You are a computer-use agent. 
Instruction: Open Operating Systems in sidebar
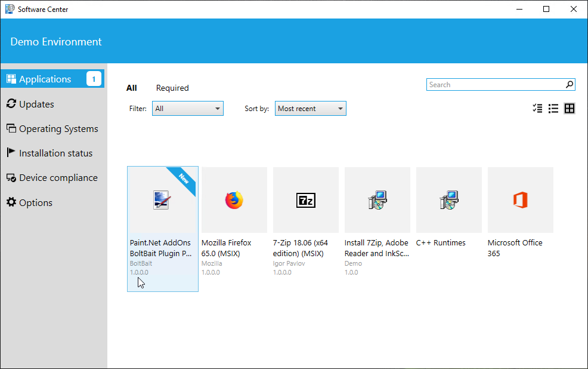coord(58,128)
